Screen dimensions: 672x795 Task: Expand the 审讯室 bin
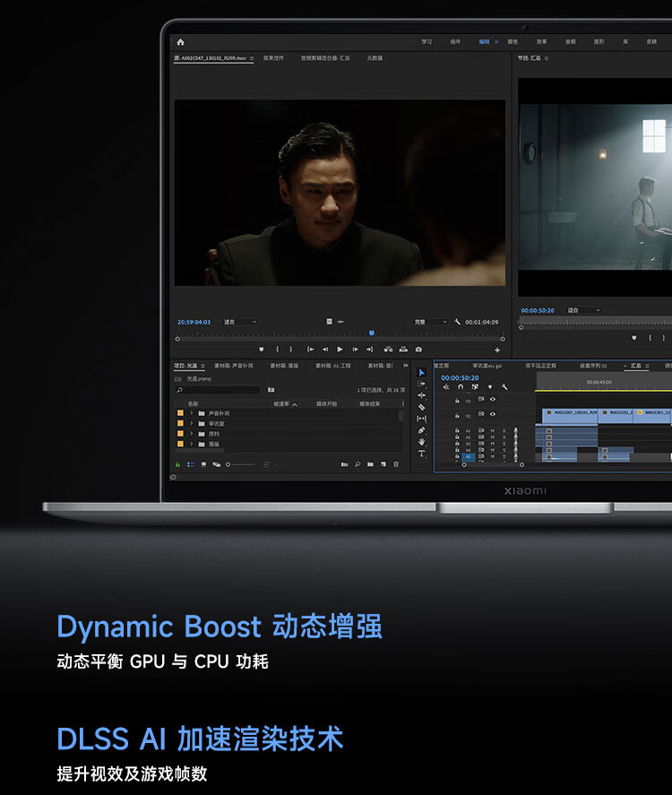click(192, 423)
